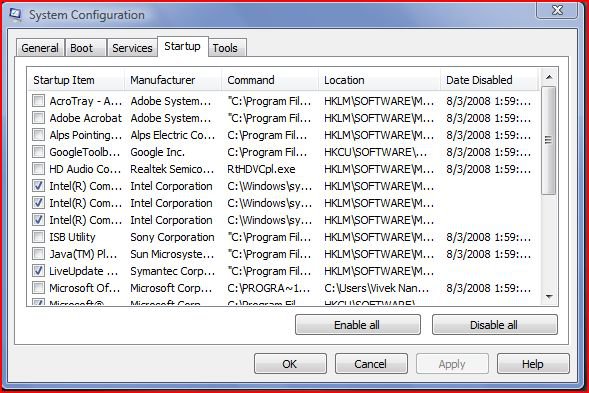Open Help for System Configuration
The width and height of the screenshot is (589, 393).
(533, 364)
